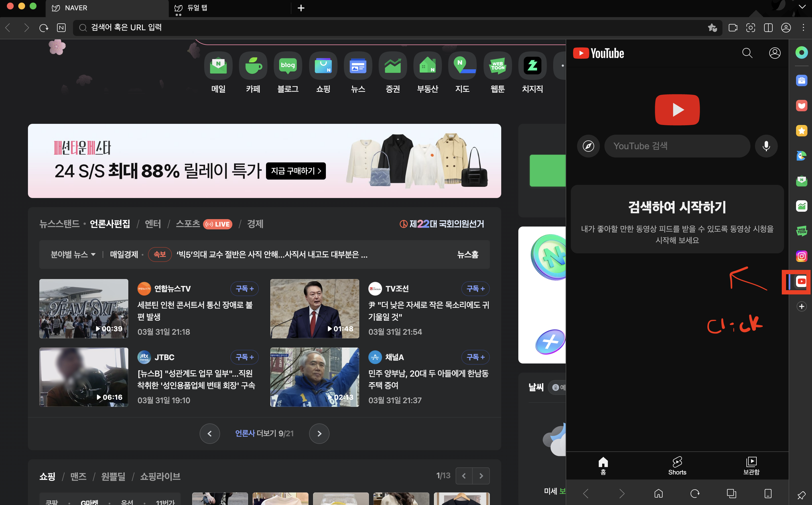Click the screen capture toolbar icon
812x505 pixels.
pyautogui.click(x=751, y=28)
